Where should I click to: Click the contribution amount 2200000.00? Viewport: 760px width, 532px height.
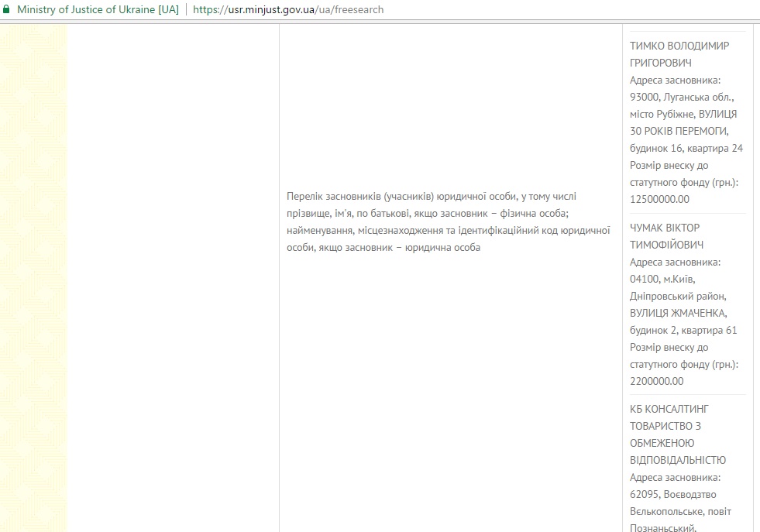(656, 381)
